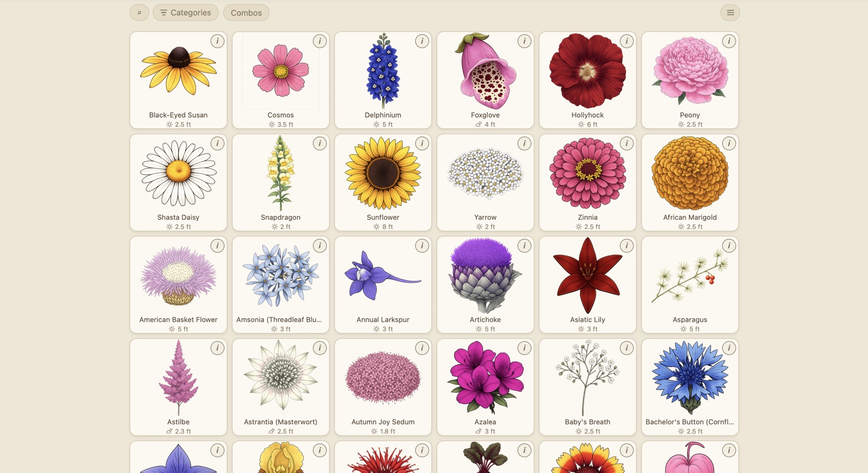Click the "1.8 ft" height under Autumn Joy Sedum
This screenshot has width=868, height=473.
(x=388, y=431)
